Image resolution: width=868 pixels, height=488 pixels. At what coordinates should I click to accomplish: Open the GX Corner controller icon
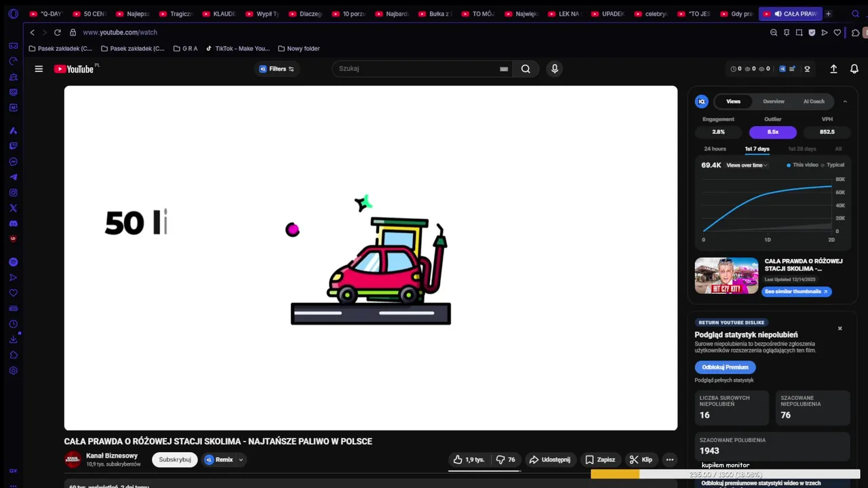(x=13, y=46)
